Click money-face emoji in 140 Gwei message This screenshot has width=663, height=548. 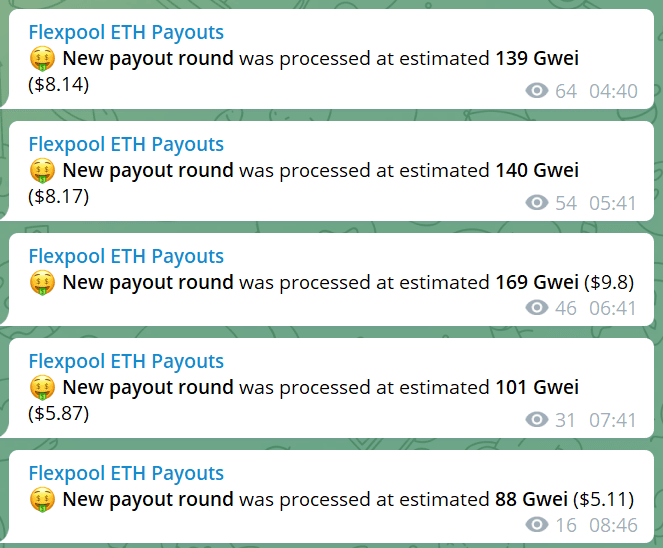click(42, 170)
